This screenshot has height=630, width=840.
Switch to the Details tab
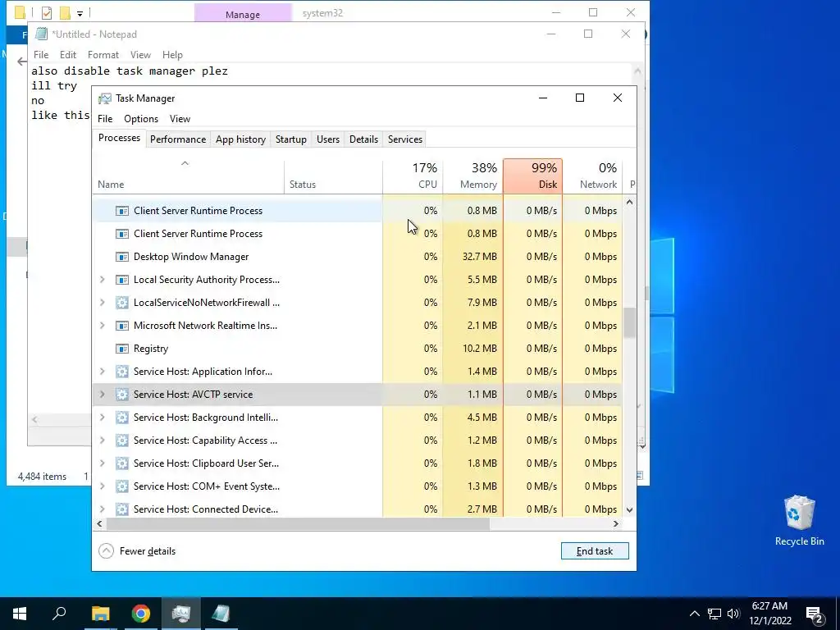(363, 139)
